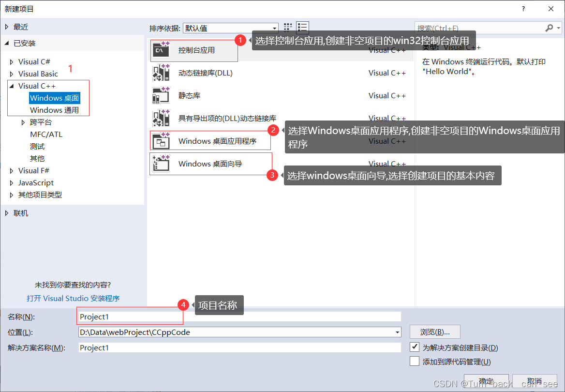Select the Windows 桌面应用程序 label
Screen dimensions: 565x392
click(217, 141)
